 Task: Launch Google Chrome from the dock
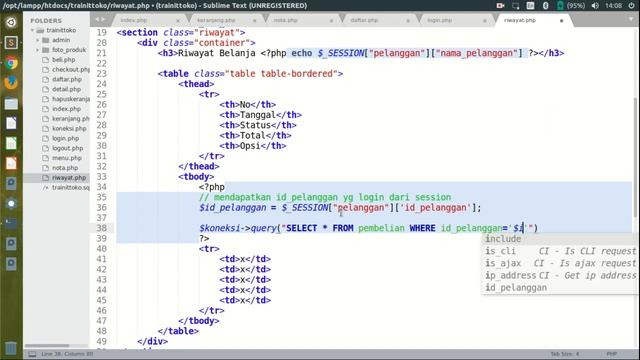point(11,63)
